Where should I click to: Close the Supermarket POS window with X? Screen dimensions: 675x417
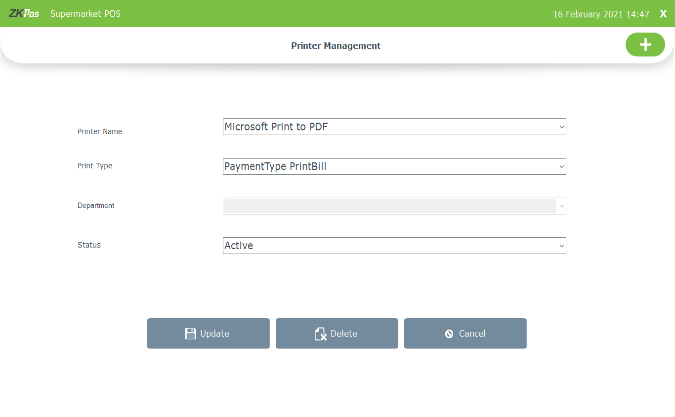(x=663, y=14)
